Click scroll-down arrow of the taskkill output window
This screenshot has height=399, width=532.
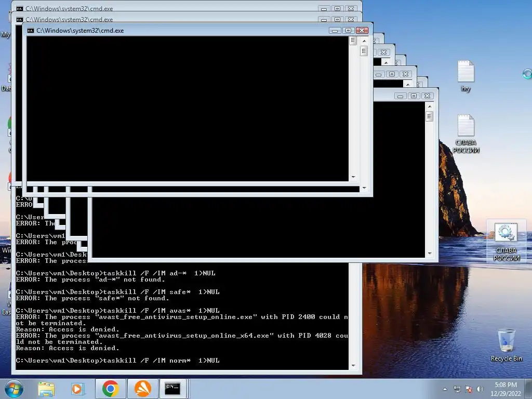(x=353, y=366)
